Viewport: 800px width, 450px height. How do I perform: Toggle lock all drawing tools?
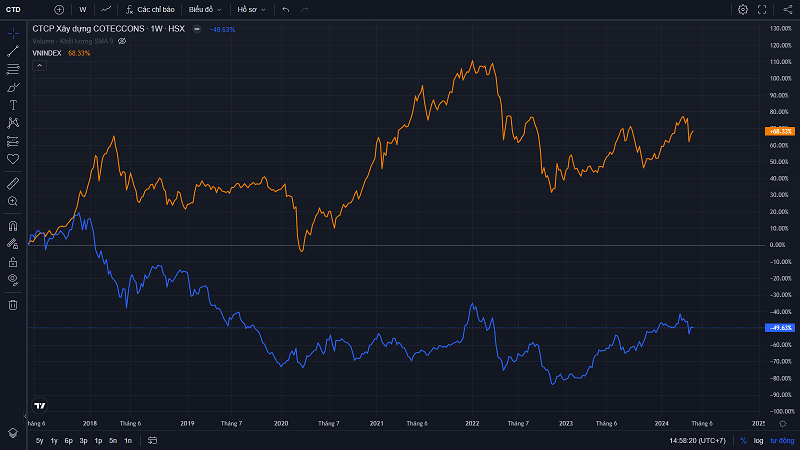coord(13,261)
